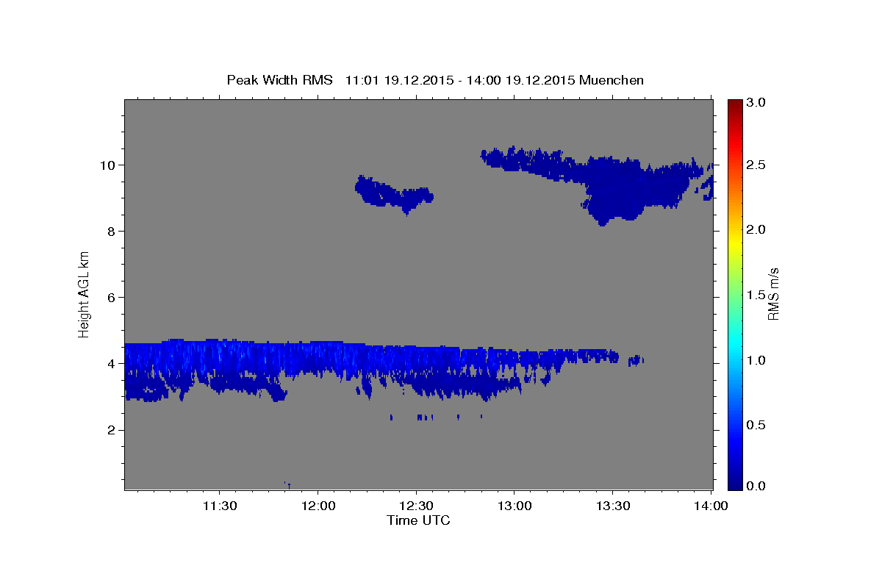Screen dimensions: 882x588
Task: Click the dark blue bottom of colorbar
Action: point(735,481)
